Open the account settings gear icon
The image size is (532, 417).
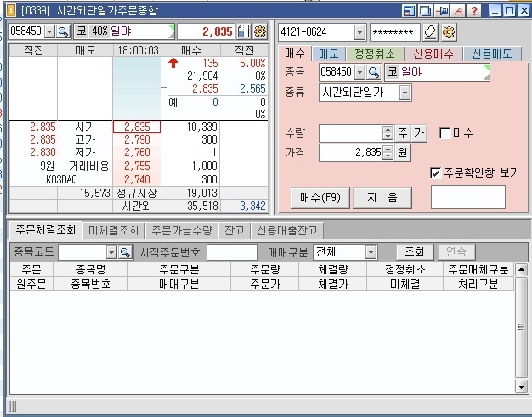449,32
